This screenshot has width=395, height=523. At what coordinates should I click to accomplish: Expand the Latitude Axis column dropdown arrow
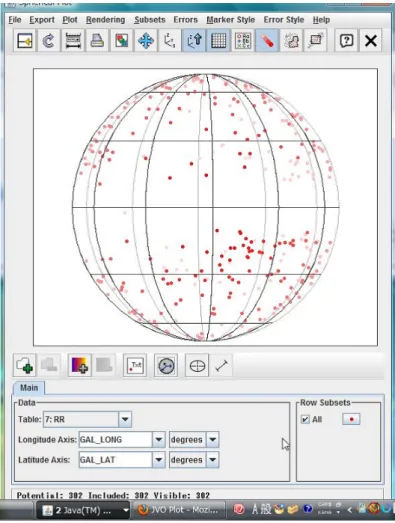pyautogui.click(x=159, y=460)
